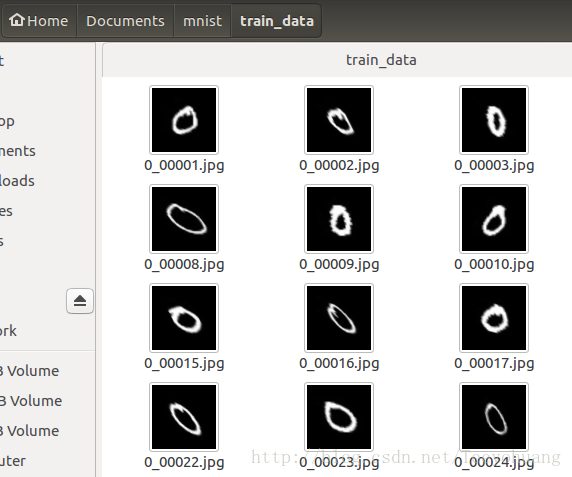Click the train_data folder title header
Image resolution: width=572 pixels, height=477 pixels.
click(x=381, y=60)
